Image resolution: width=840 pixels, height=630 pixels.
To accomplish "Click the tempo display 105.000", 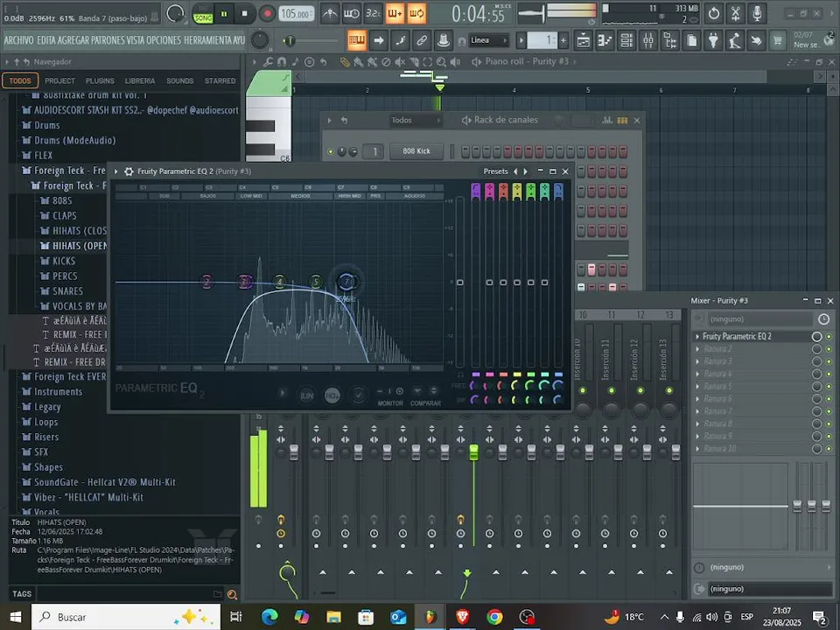I will (296, 14).
